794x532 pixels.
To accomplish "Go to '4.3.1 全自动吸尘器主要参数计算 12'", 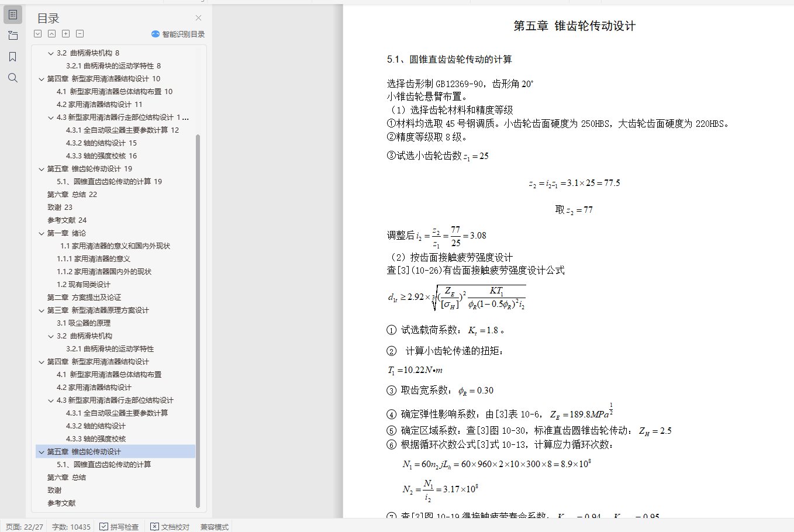I will [123, 130].
